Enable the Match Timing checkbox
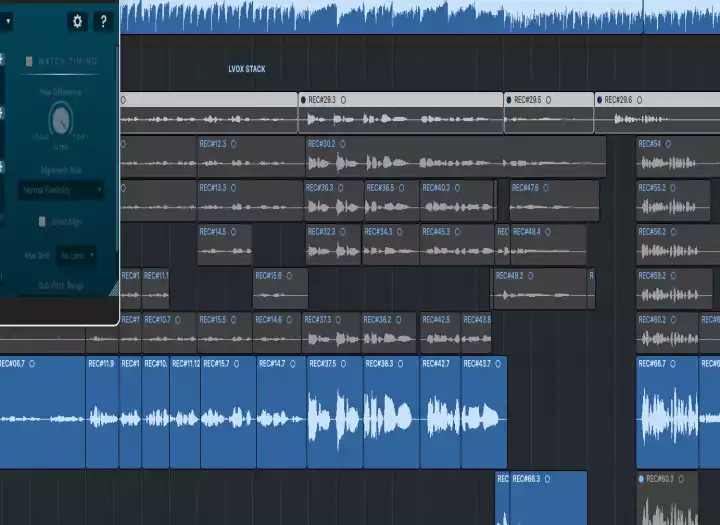 29,61
